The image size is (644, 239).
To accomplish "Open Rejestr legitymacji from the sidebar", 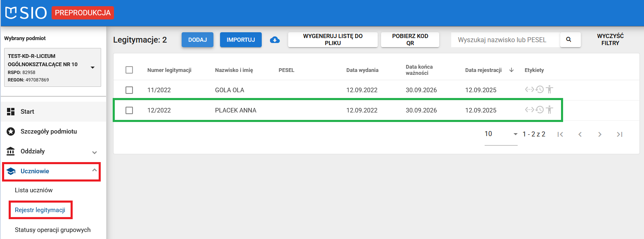I will coord(40,210).
